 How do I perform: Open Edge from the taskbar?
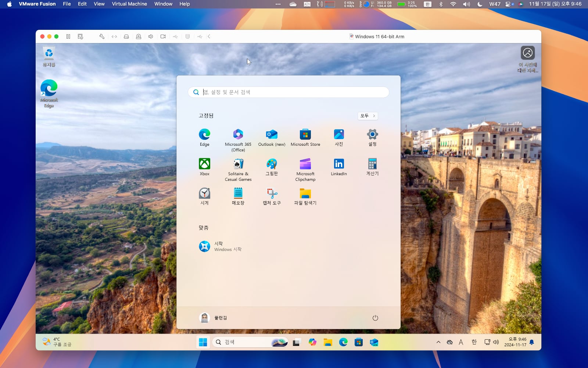point(343,342)
